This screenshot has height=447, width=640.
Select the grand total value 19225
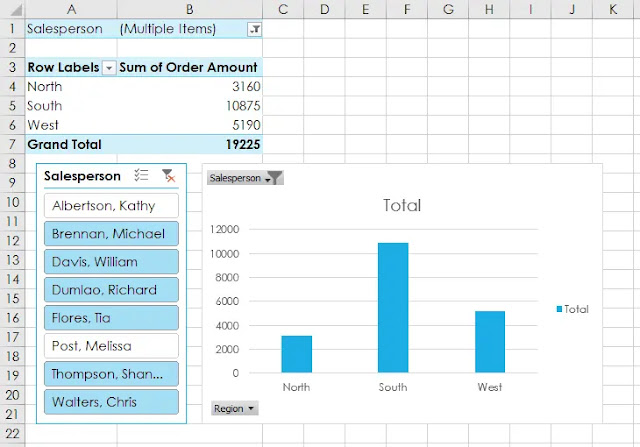point(190,145)
